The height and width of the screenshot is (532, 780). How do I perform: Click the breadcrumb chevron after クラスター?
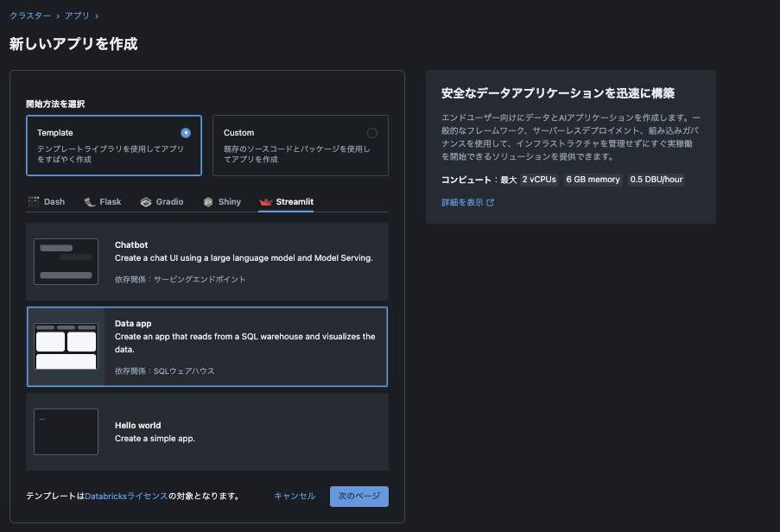pos(58,15)
